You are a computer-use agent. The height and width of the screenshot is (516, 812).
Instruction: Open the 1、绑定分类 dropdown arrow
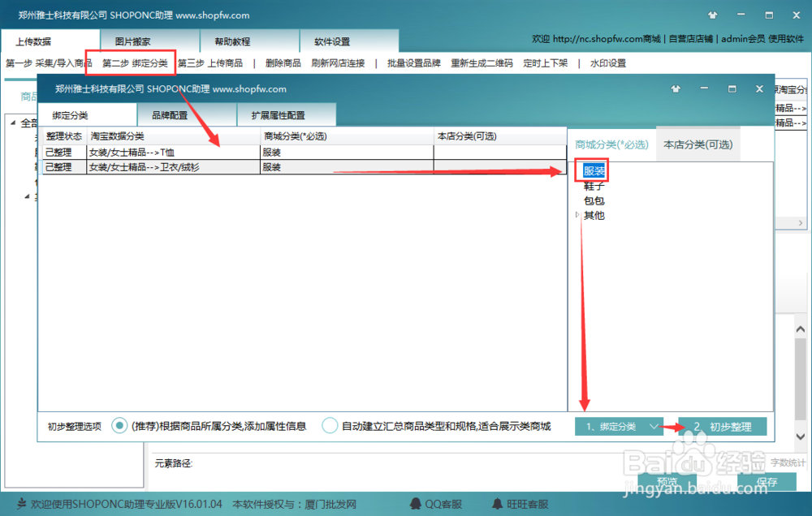tap(654, 427)
